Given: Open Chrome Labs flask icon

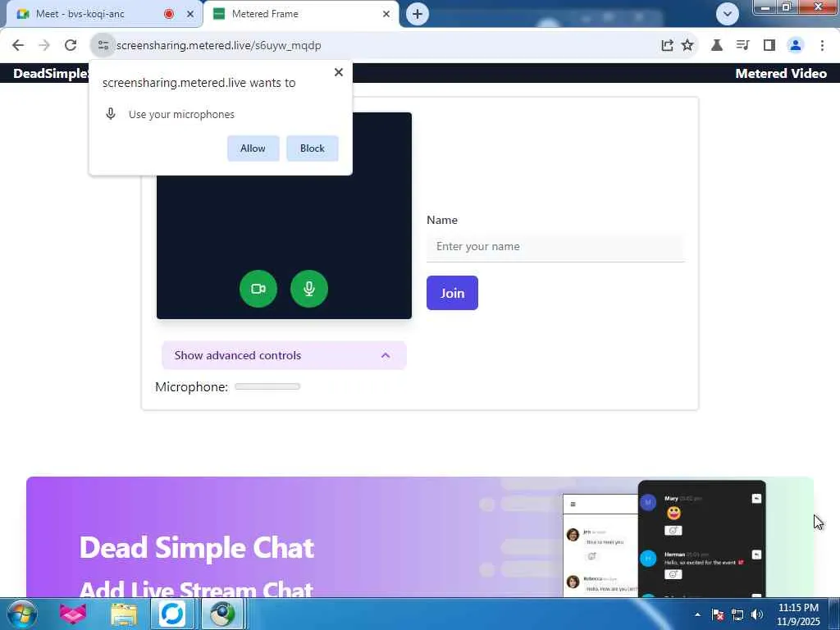Looking at the screenshot, I should (x=717, y=46).
